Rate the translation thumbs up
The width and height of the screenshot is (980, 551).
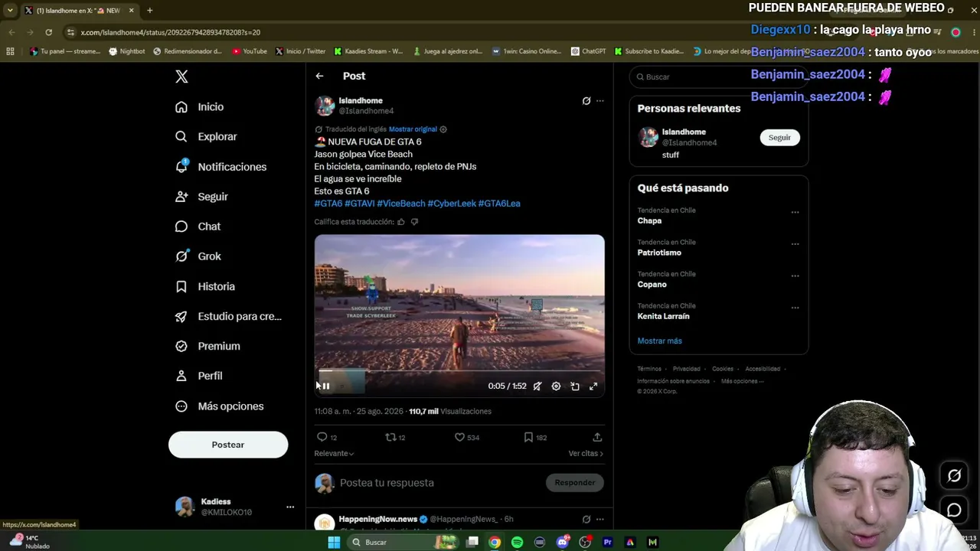click(x=401, y=222)
